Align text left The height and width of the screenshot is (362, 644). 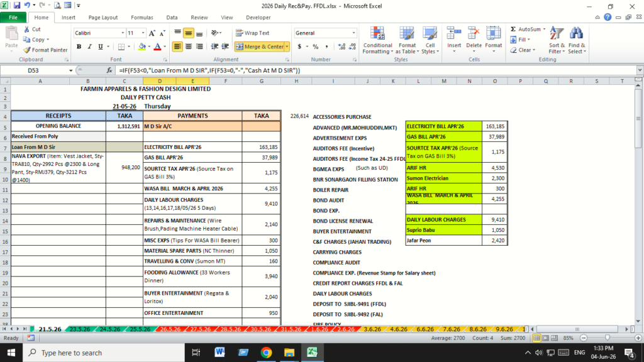(x=177, y=47)
